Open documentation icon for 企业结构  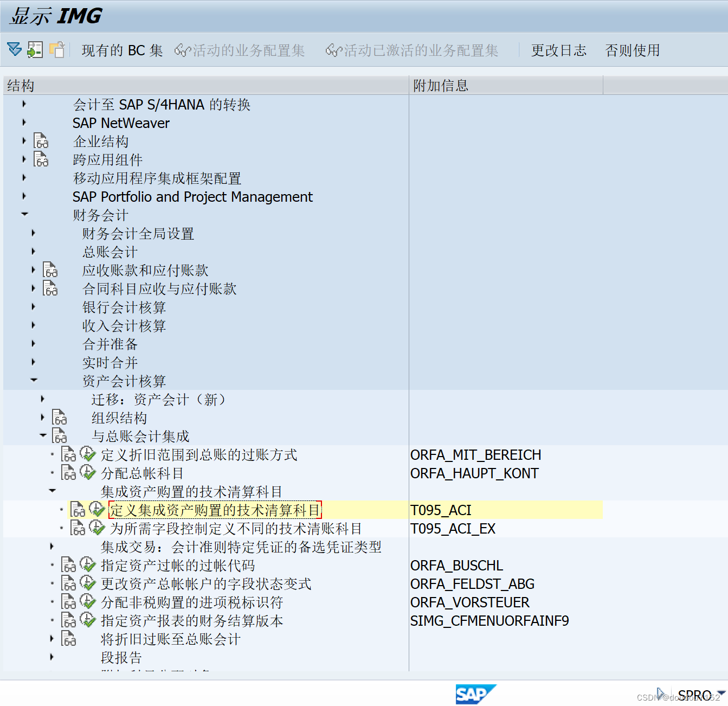click(x=41, y=141)
